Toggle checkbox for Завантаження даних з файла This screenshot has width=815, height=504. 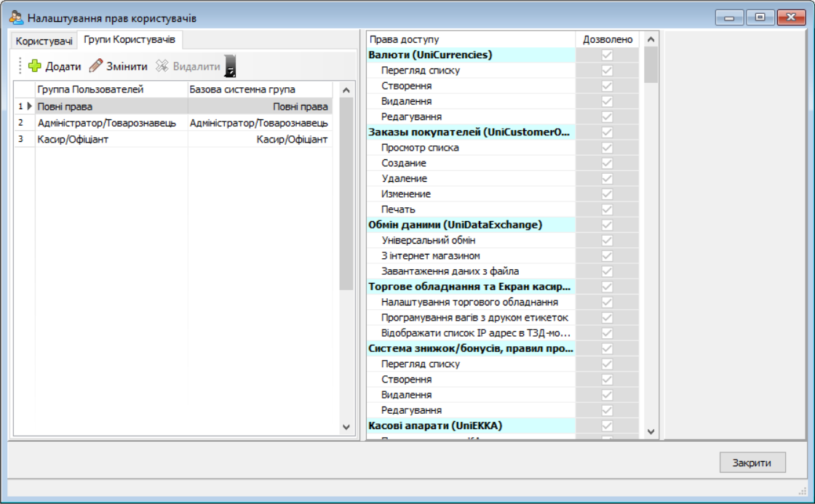(x=607, y=271)
